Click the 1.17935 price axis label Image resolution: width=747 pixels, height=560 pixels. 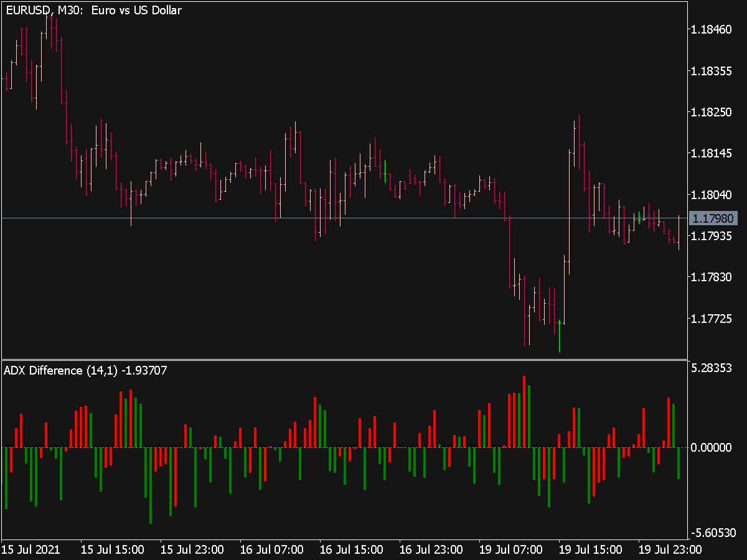[x=712, y=236]
